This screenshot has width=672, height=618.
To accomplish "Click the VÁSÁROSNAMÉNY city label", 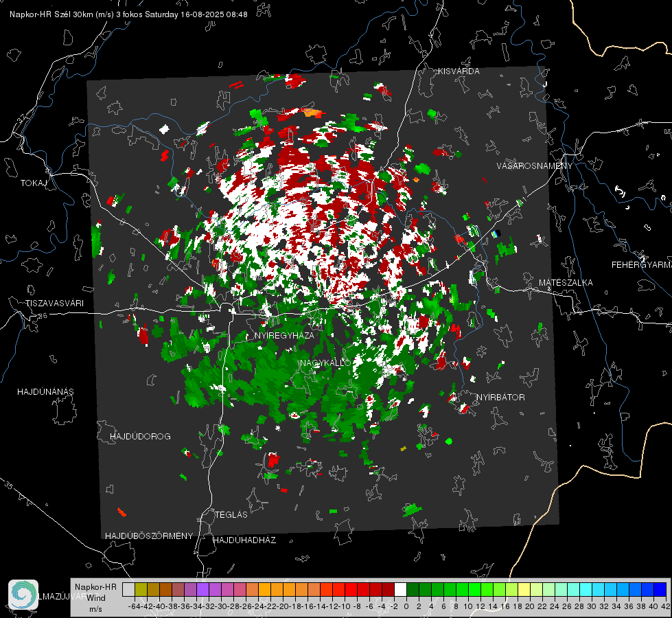I will [x=535, y=166].
